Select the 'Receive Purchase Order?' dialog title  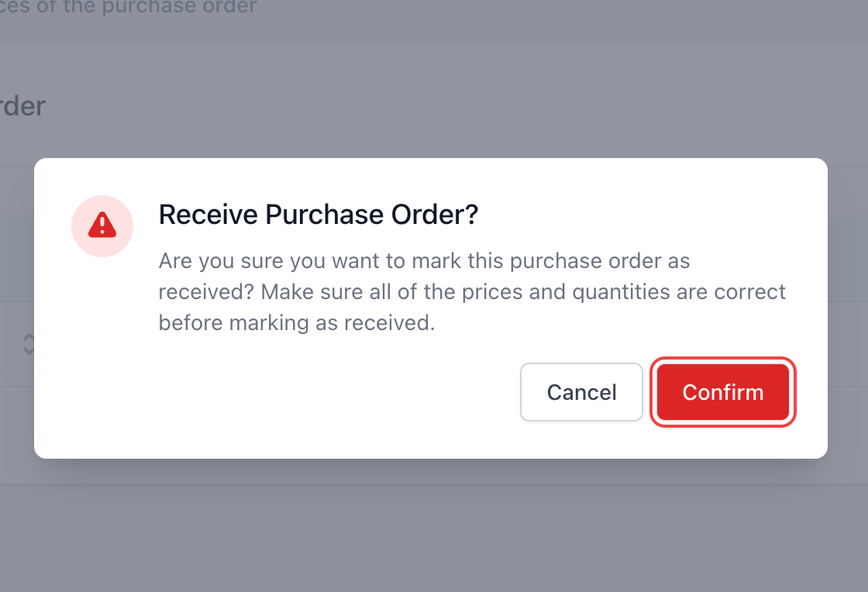click(319, 214)
